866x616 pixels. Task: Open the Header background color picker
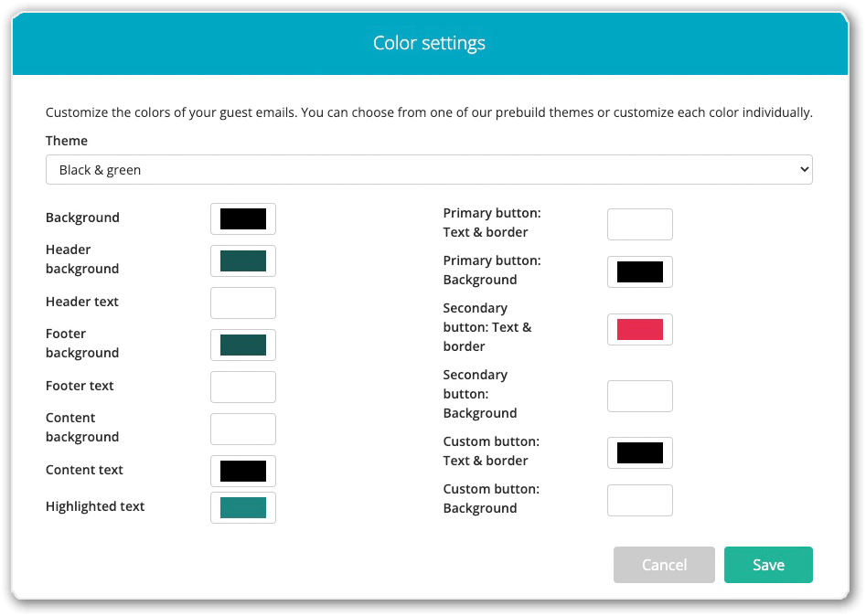pyautogui.click(x=242, y=260)
